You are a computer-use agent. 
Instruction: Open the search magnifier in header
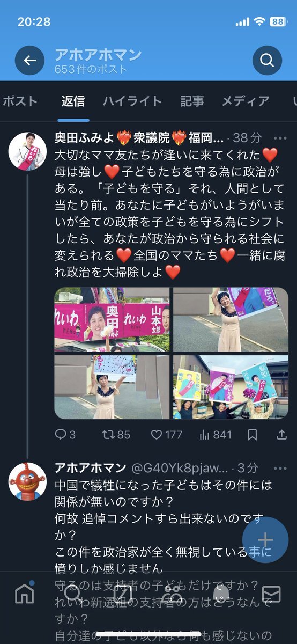(267, 61)
